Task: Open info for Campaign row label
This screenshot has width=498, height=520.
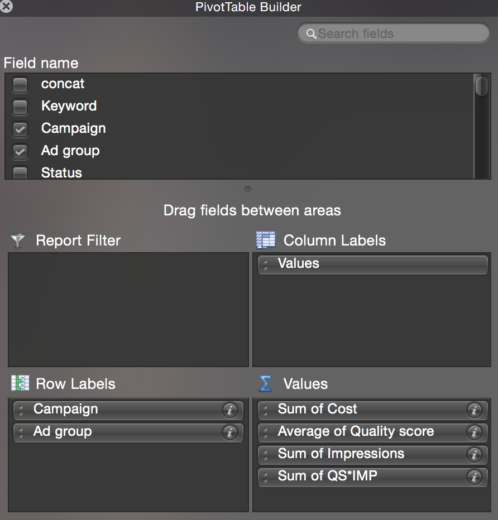Action: pyautogui.click(x=230, y=410)
